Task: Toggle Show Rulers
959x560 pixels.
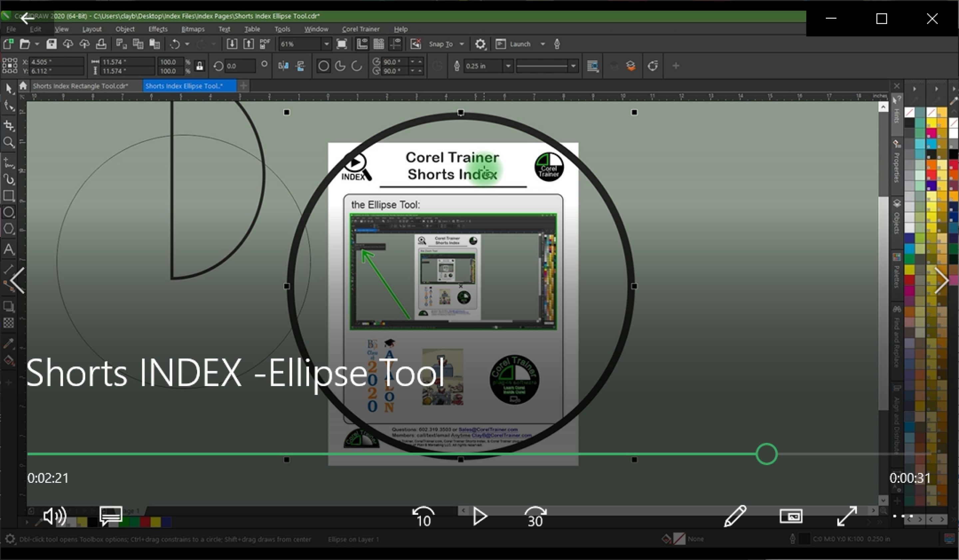Action: (x=362, y=44)
